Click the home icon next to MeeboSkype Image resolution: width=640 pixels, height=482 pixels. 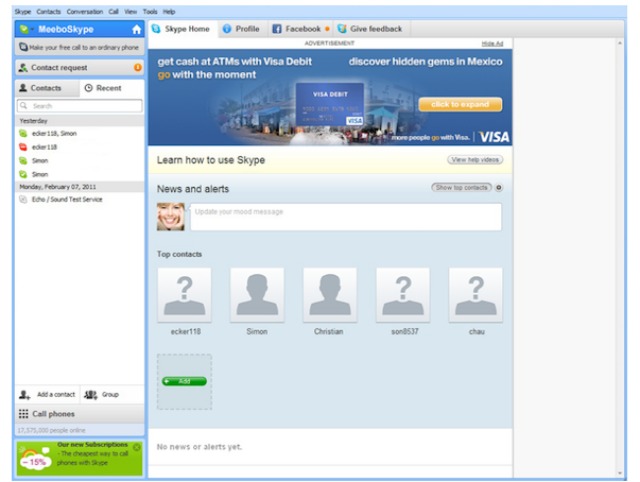coord(137,29)
